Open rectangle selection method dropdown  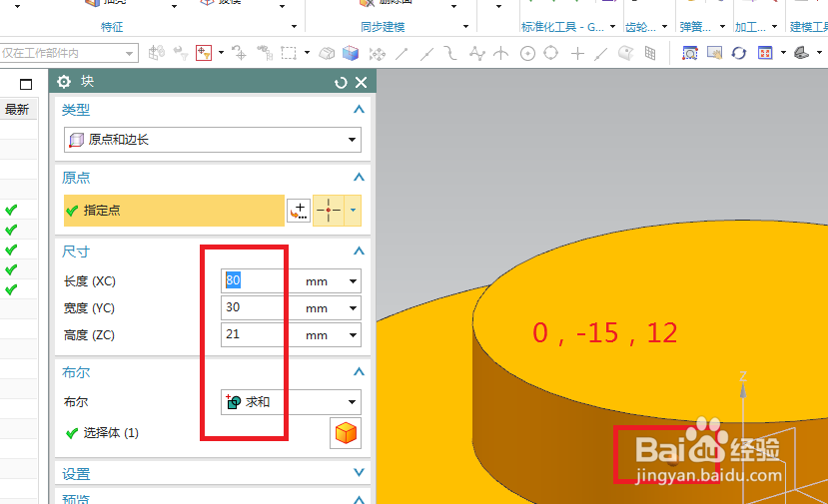coord(307,53)
